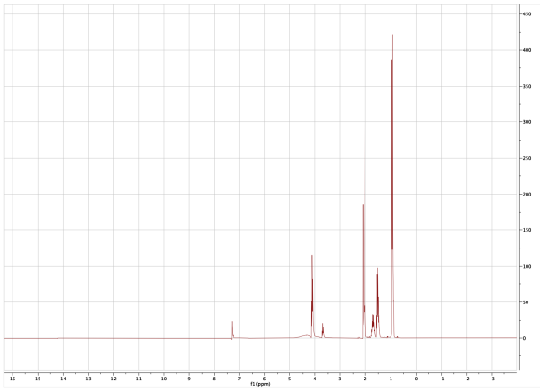
Task: Click the "350" intensity label on y-axis
Action: [526, 87]
